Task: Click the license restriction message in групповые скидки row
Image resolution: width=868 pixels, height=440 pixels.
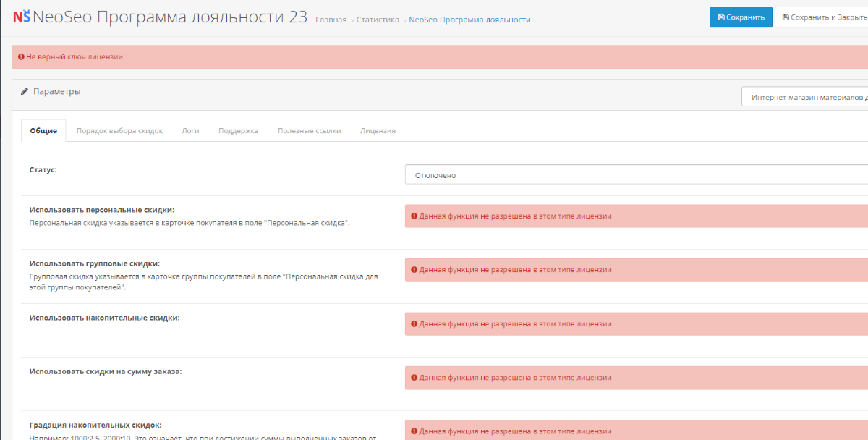Action: tap(515, 270)
